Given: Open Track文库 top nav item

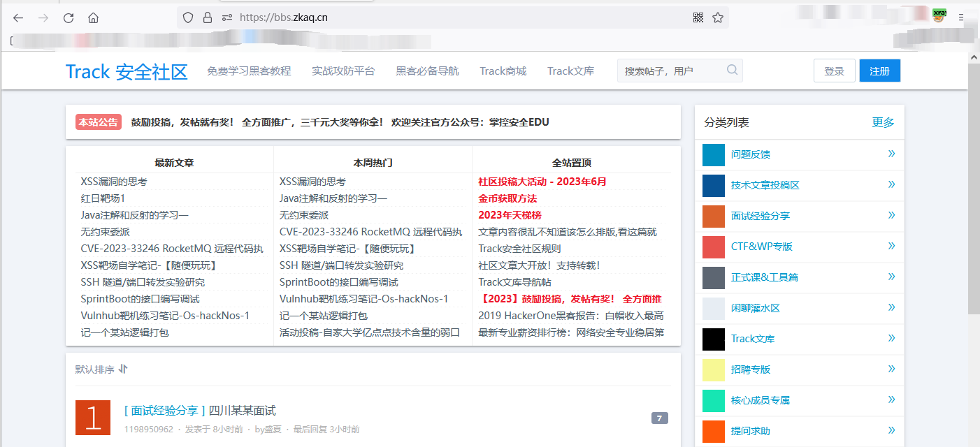Looking at the screenshot, I should pos(571,71).
